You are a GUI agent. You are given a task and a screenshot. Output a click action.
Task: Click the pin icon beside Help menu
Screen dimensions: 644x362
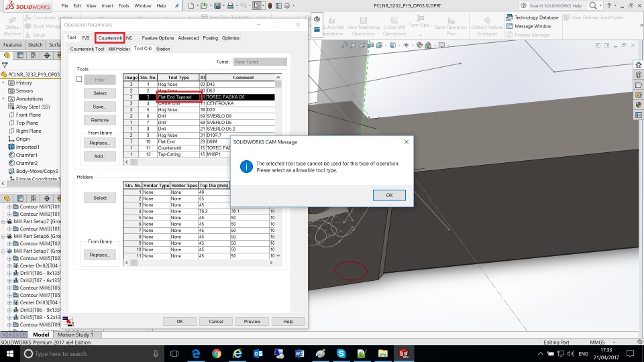click(x=177, y=6)
